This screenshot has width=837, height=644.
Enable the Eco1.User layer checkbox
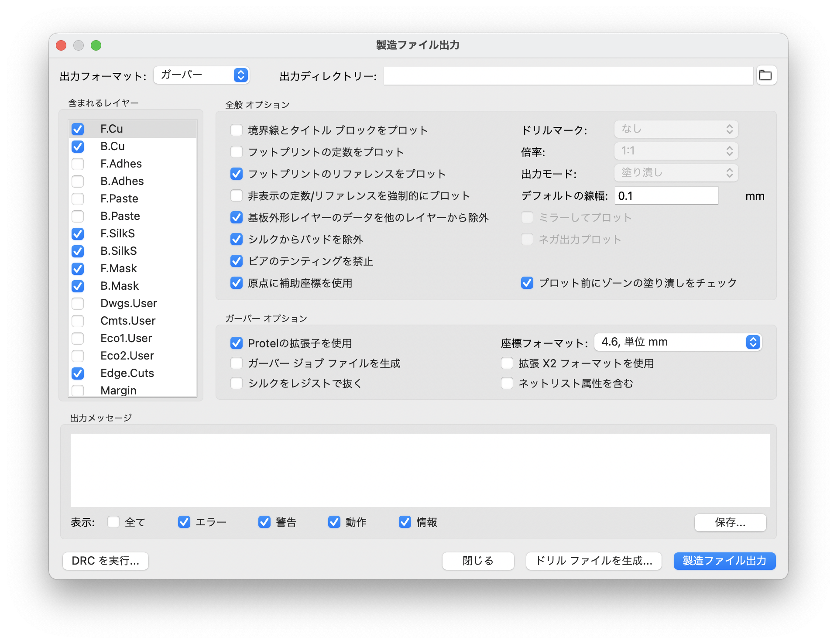coord(78,339)
